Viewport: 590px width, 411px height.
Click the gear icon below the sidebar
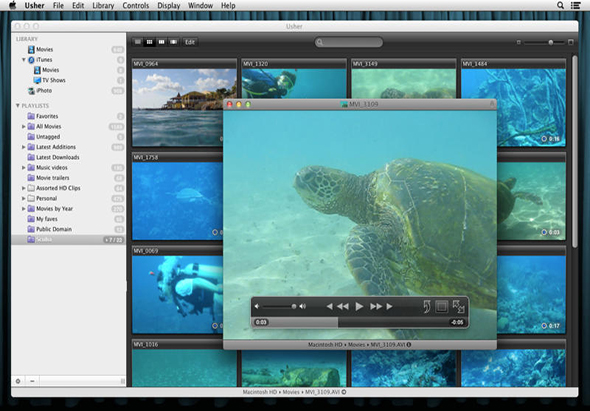(18, 381)
